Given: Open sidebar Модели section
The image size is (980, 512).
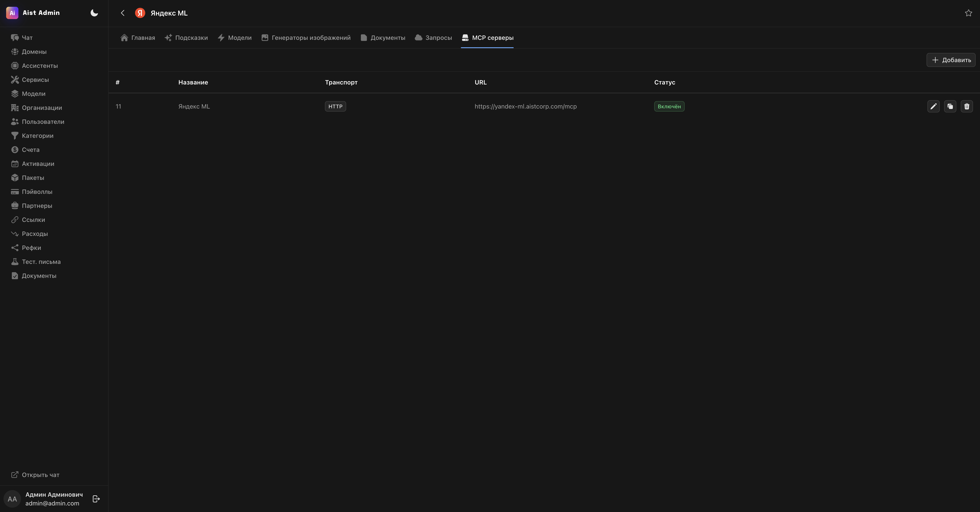Looking at the screenshot, I should [54, 94].
